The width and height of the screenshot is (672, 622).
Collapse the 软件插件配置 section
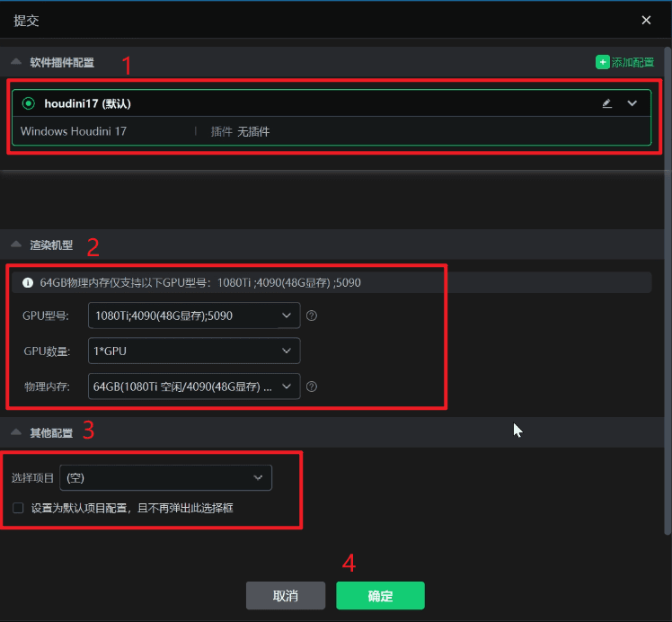[16, 62]
